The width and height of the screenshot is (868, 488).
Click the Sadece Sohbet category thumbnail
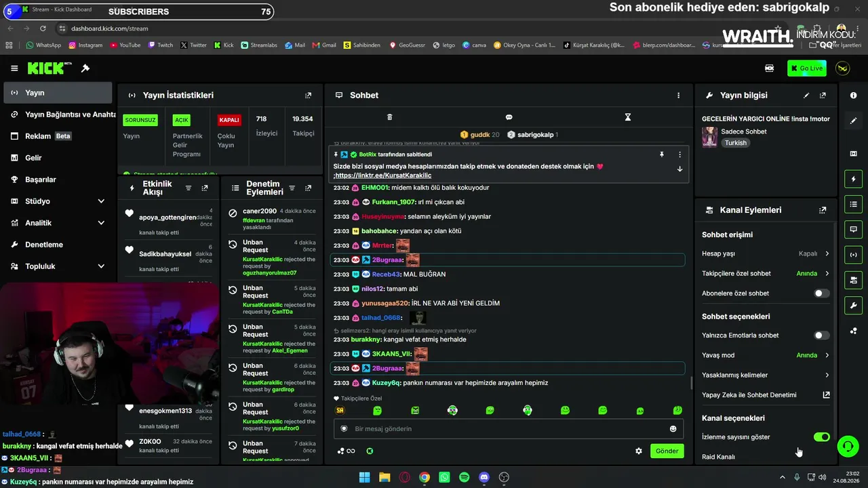tap(709, 137)
